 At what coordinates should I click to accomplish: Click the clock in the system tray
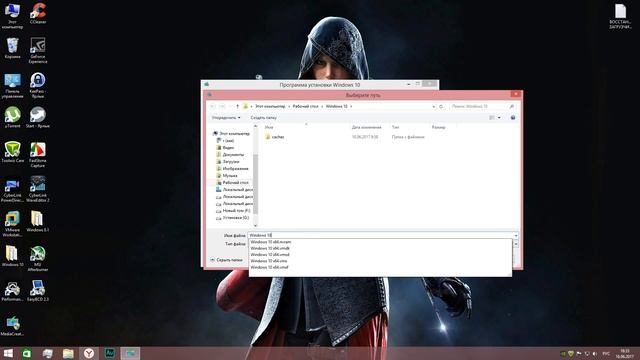(x=624, y=353)
